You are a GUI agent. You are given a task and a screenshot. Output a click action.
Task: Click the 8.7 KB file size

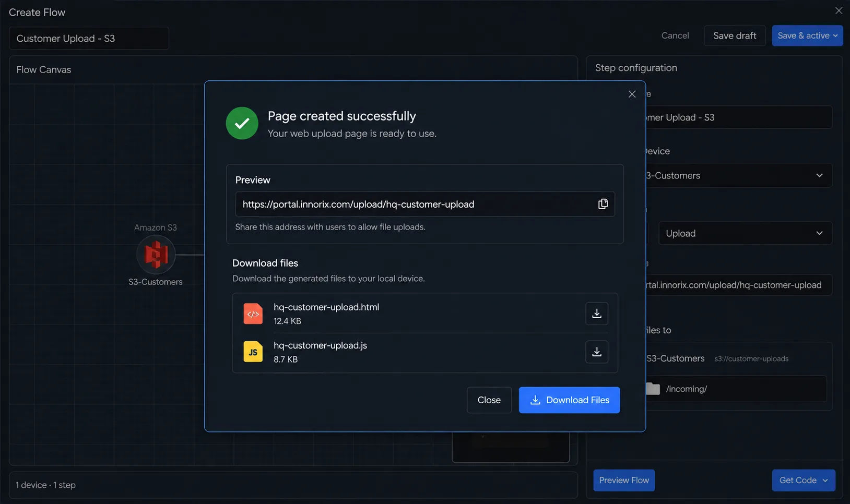(286, 359)
